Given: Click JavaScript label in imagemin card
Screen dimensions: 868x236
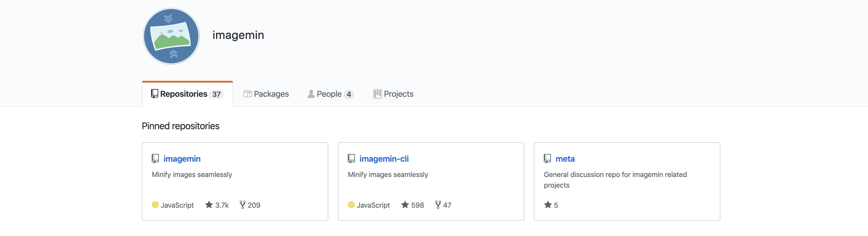Looking at the screenshot, I should coord(177,205).
